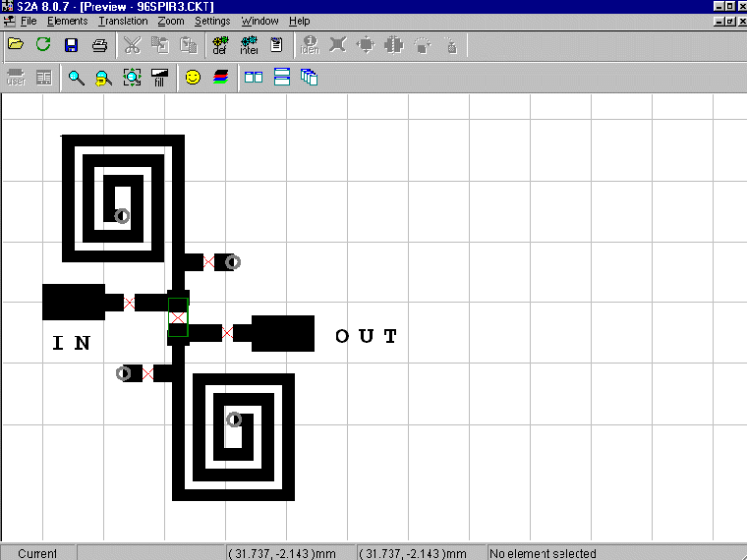Select the magnifier zoom tool
Screen dimensions: 747x560
(x=76, y=78)
